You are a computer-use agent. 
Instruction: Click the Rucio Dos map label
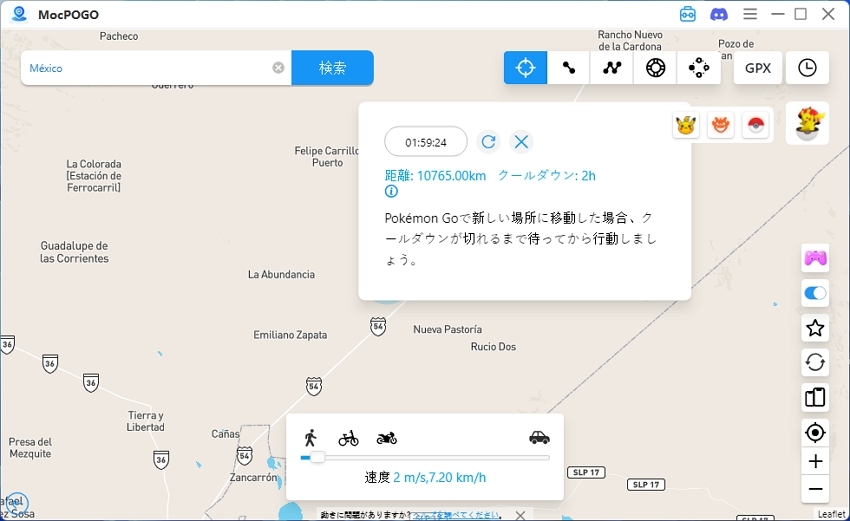point(493,346)
